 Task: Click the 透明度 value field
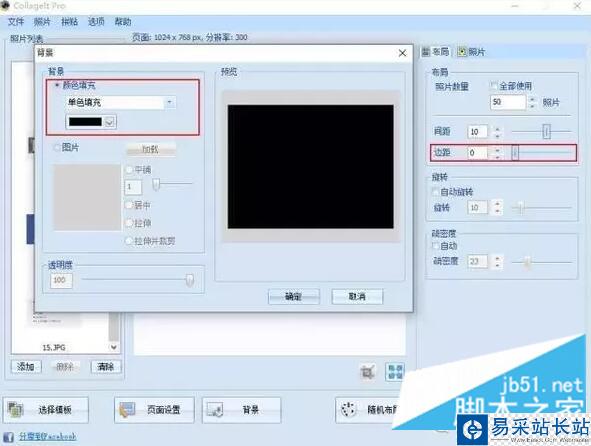tap(61, 280)
